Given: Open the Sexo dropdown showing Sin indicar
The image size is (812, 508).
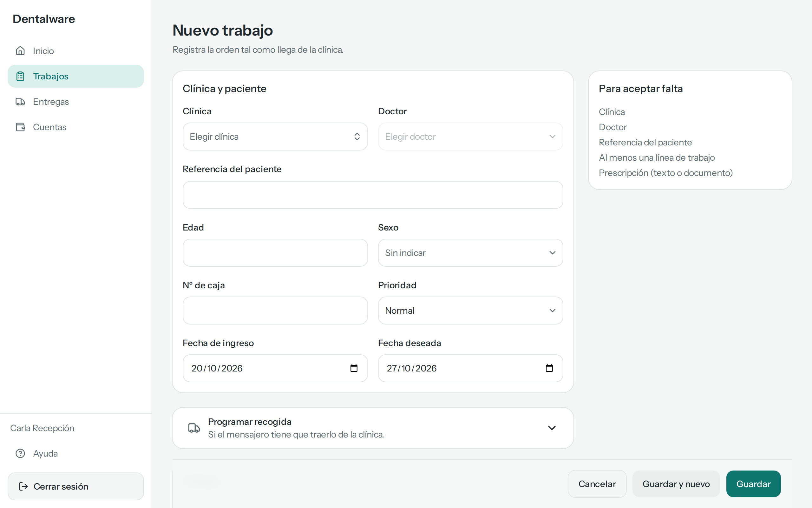Looking at the screenshot, I should pos(470,253).
